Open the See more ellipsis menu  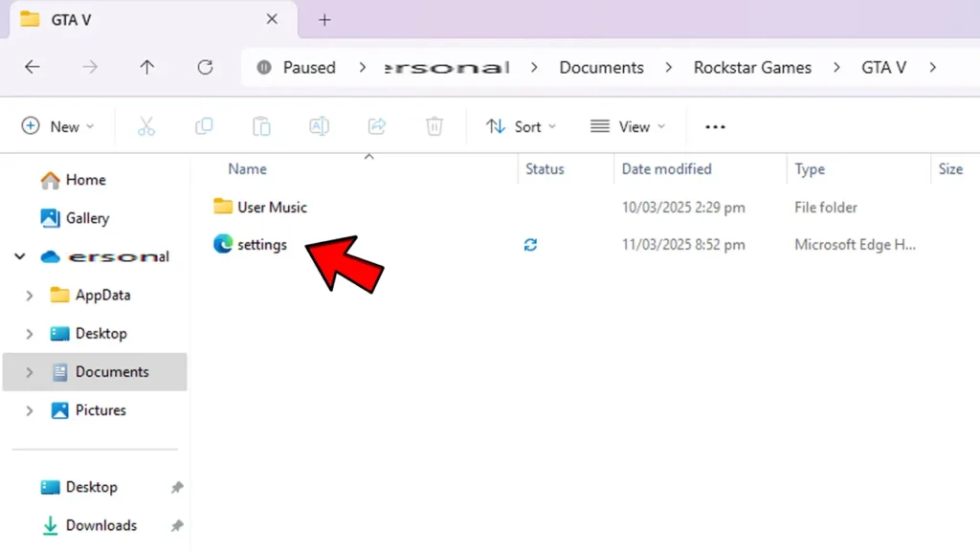point(715,126)
